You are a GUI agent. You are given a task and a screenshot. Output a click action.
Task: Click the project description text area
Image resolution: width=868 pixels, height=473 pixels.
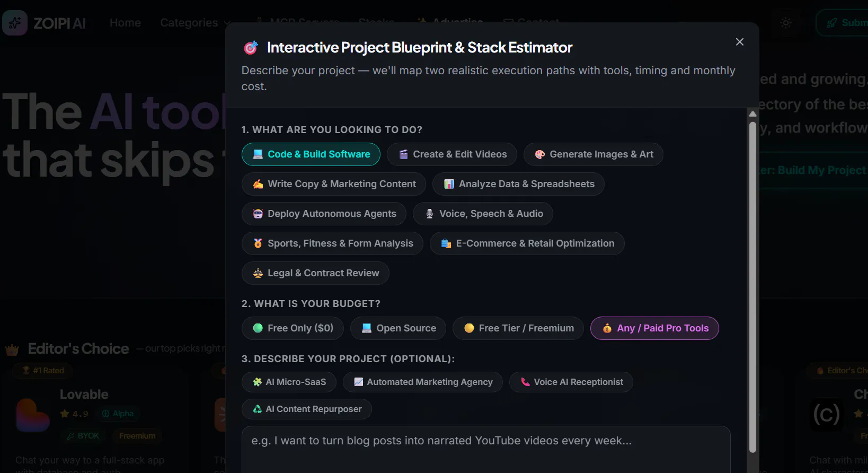coord(486,450)
